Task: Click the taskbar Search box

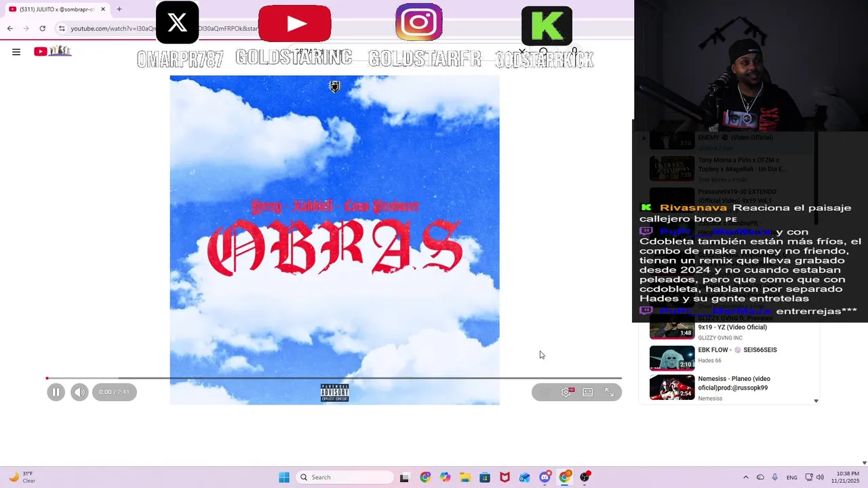Action: tap(345, 477)
